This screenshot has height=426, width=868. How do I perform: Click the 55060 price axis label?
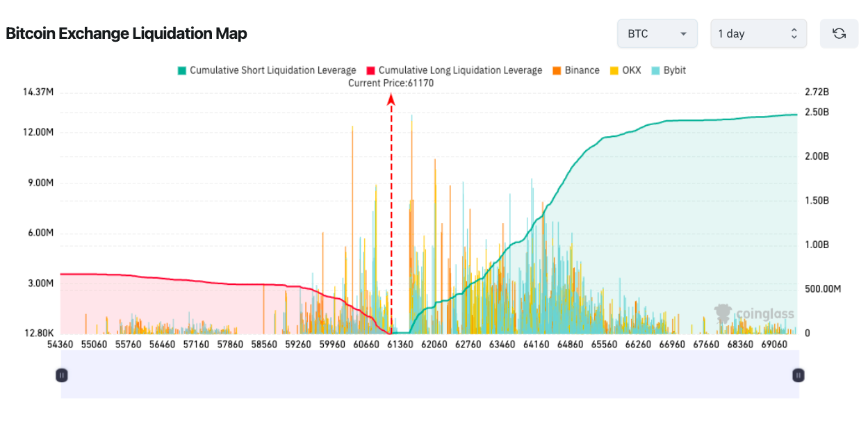95,345
